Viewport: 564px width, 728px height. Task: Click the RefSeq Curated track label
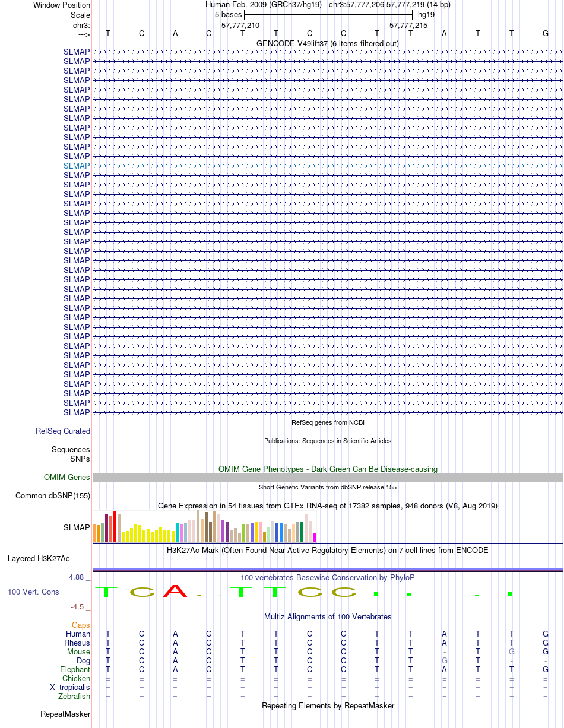63,431
